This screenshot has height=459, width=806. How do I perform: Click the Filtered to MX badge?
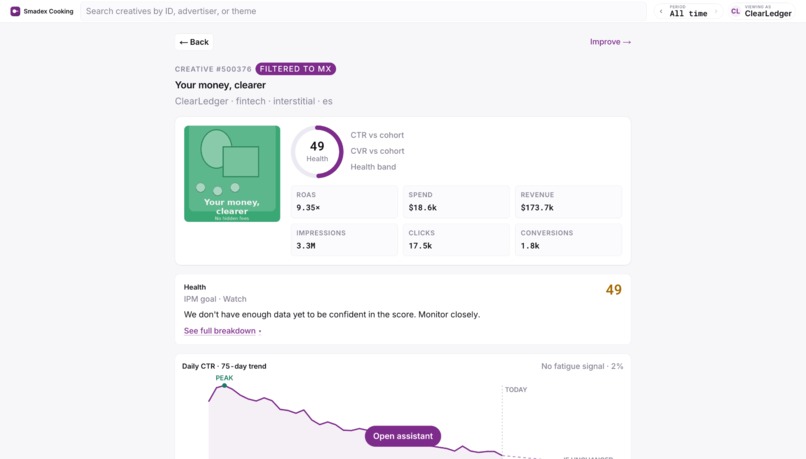(x=296, y=69)
